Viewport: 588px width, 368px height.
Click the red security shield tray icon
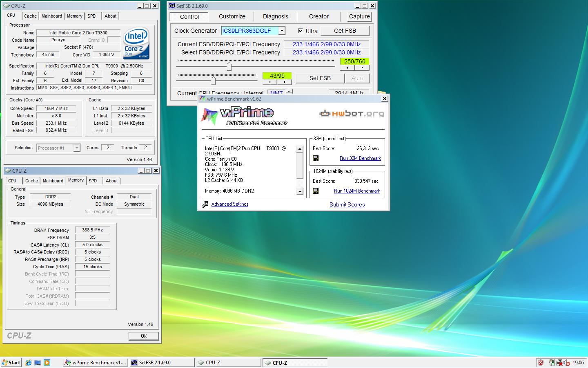tap(541, 363)
